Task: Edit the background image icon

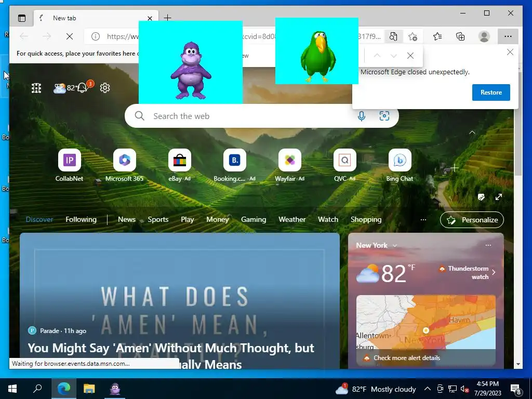Action: pyautogui.click(x=481, y=197)
